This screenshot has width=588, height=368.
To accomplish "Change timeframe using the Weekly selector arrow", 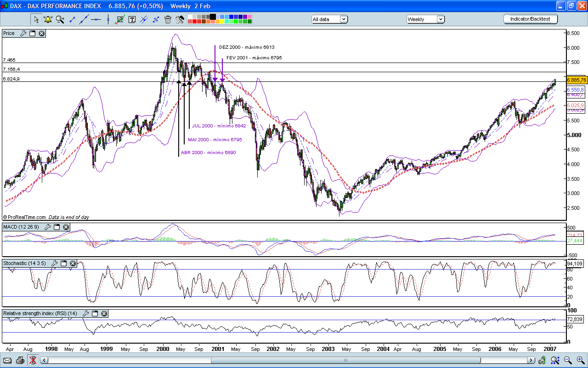I will [441, 19].
